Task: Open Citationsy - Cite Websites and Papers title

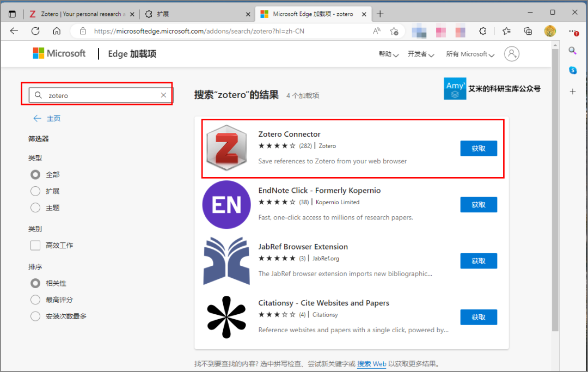Action: coord(323,303)
